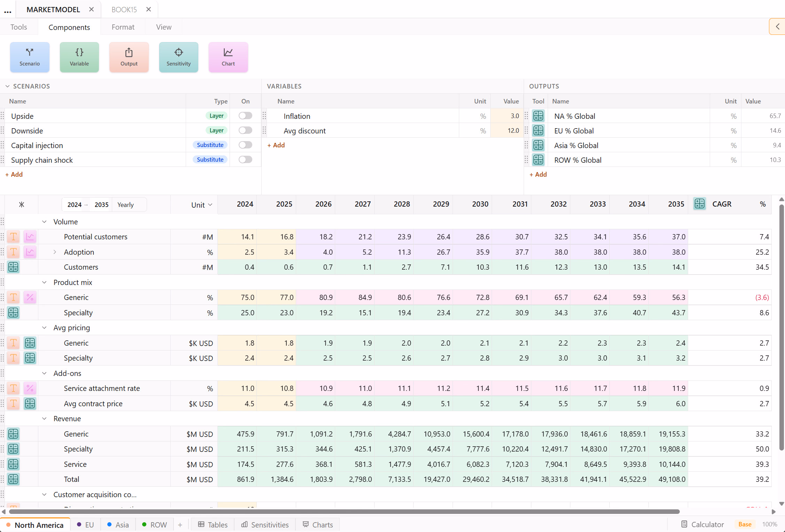Click the collapse-all icon in grid header
785x532 pixels.
[22, 205]
